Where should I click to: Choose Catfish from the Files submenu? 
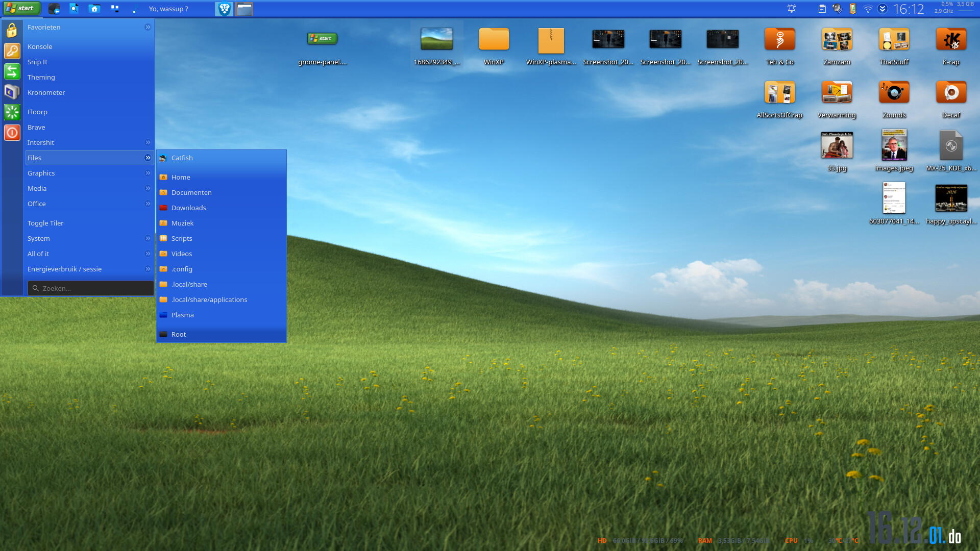(x=182, y=158)
